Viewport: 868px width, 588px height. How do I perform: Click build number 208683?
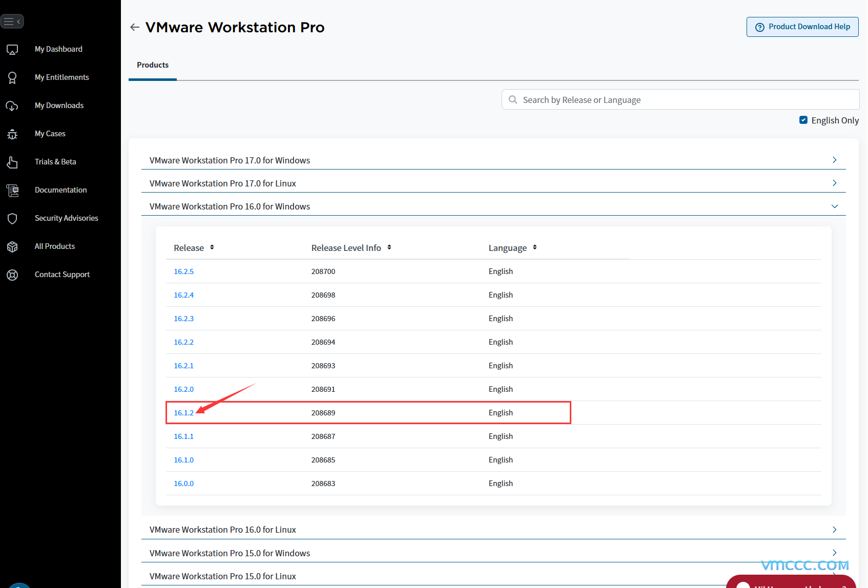323,484
